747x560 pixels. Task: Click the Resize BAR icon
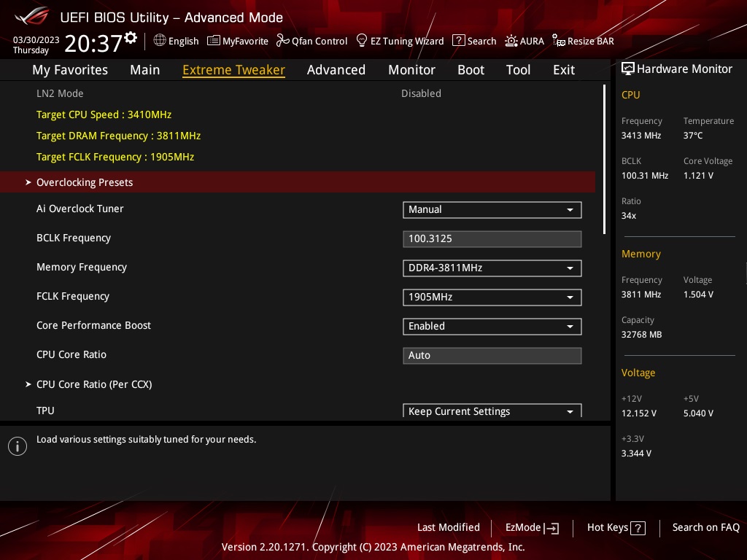click(x=558, y=41)
